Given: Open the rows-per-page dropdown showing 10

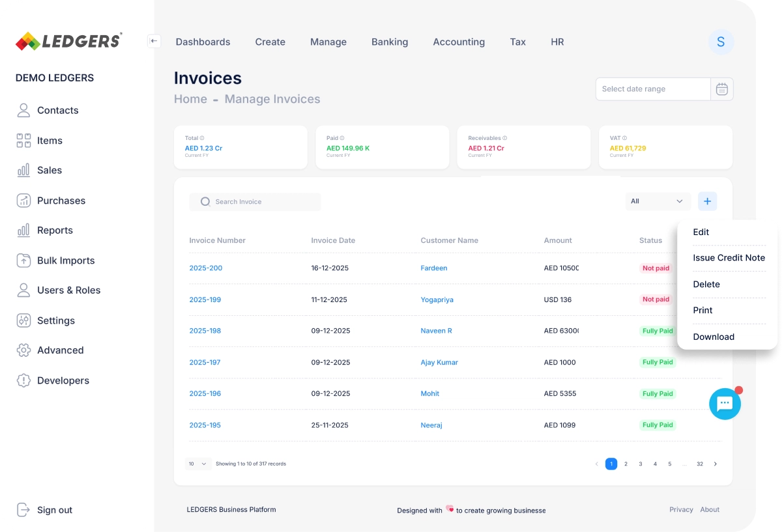Looking at the screenshot, I should point(197,464).
